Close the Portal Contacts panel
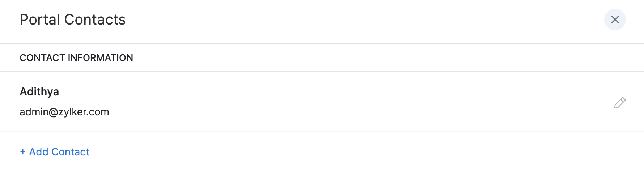The height and width of the screenshot is (188, 644). click(615, 20)
